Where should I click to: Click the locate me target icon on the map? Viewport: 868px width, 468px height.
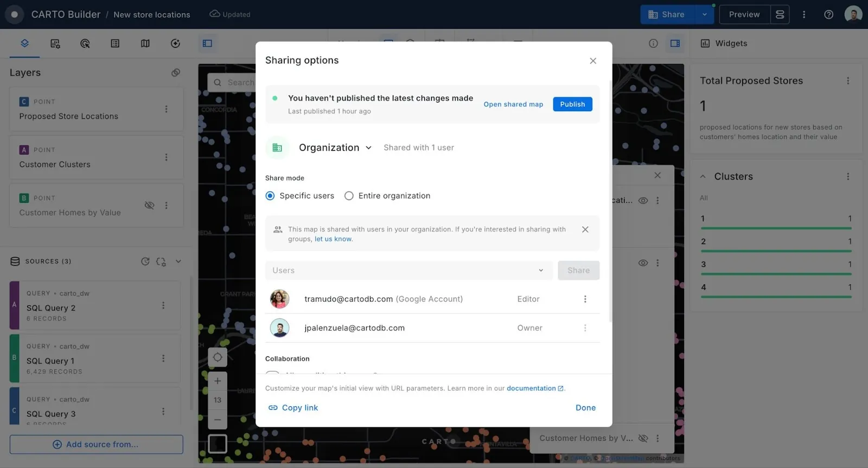tap(218, 357)
